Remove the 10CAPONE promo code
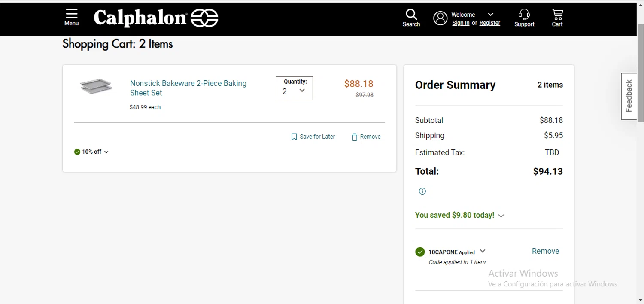 pyautogui.click(x=545, y=251)
